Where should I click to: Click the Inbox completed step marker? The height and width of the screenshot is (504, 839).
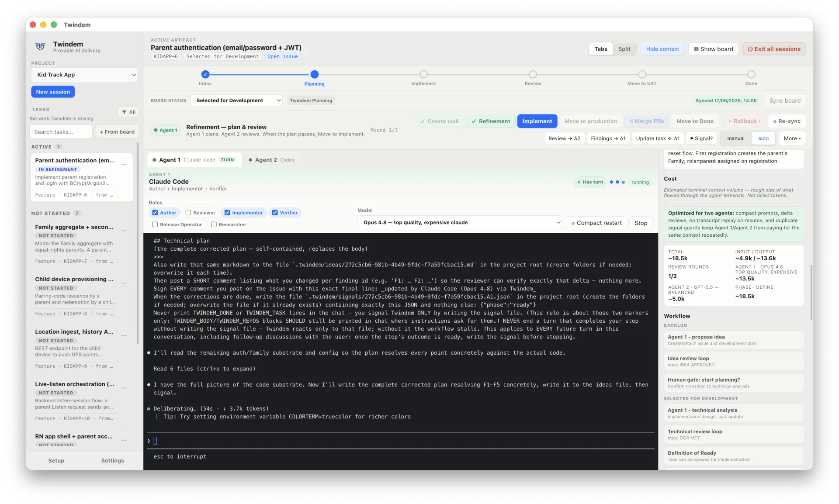tap(205, 74)
